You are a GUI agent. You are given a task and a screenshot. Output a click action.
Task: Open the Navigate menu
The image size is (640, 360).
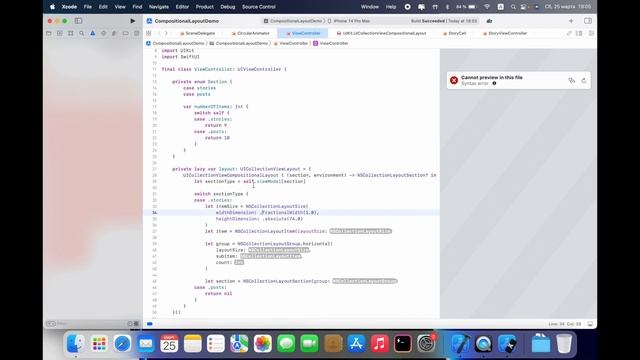click(x=159, y=7)
